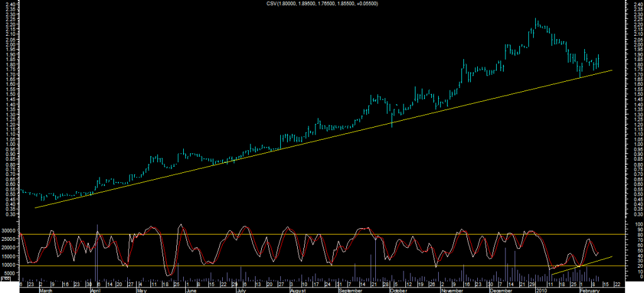The image size is (644, 293).
Task: Click the small value box at the bottom-left corner
Action: (x=6, y=279)
